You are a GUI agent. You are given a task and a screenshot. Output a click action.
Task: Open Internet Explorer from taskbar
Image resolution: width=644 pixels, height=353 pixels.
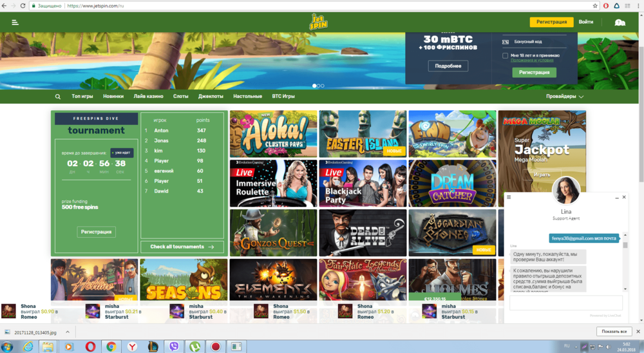28,347
